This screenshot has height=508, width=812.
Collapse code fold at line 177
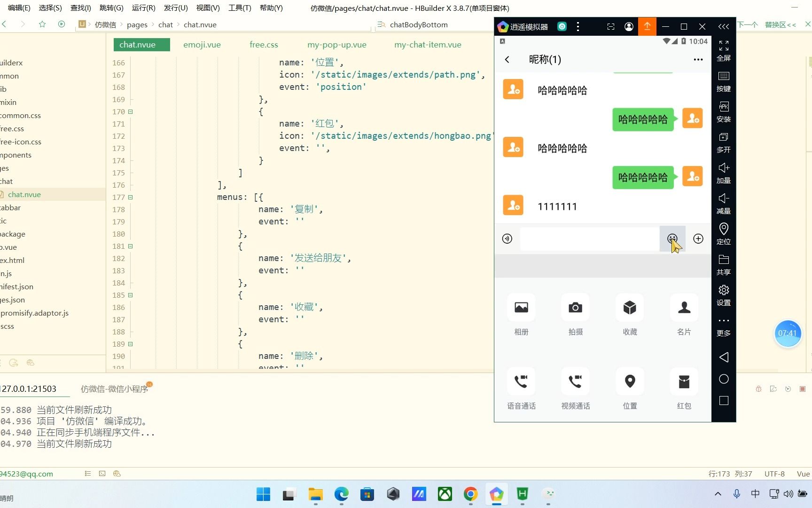coord(131,198)
